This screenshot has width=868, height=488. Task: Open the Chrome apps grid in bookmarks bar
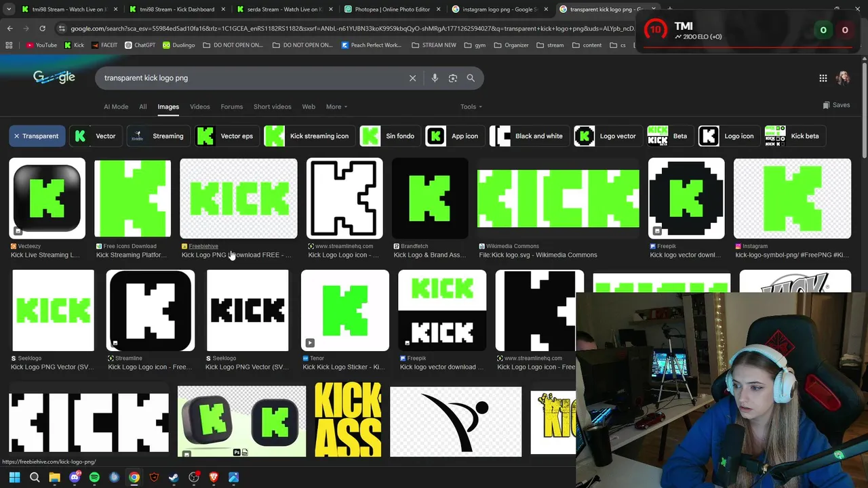pos(9,45)
